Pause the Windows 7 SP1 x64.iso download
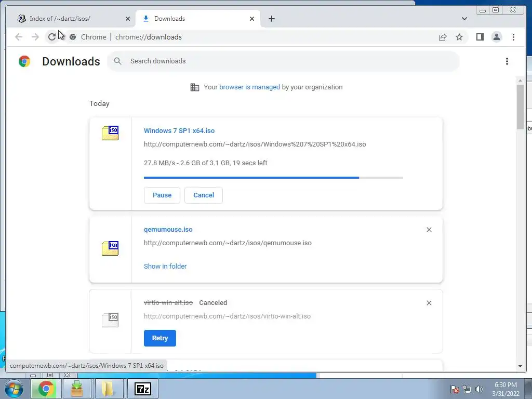532x399 pixels. (x=162, y=195)
